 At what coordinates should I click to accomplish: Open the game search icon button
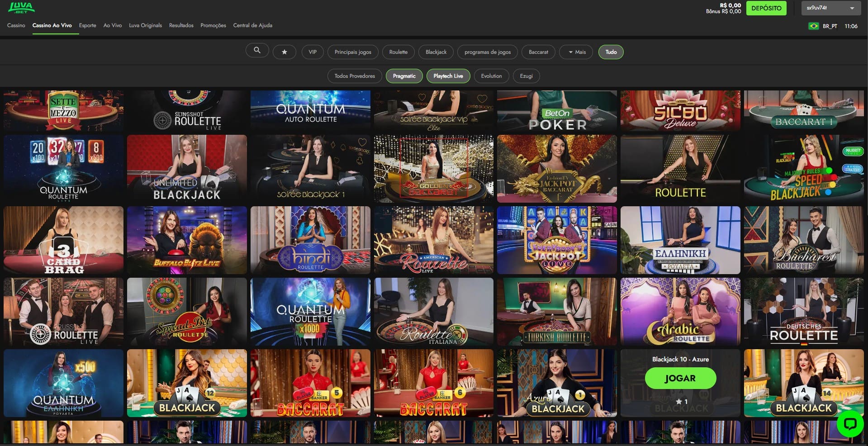257,51
